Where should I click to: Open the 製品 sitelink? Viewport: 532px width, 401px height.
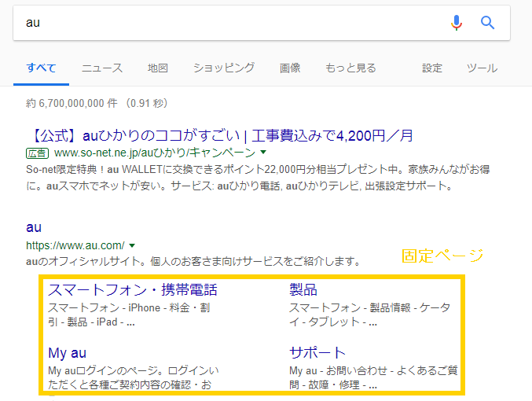coord(303,289)
